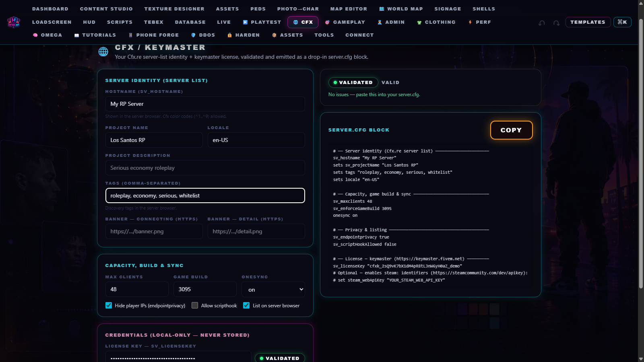This screenshot has height=362, width=644.
Task: Open Shells menu item
Action: point(484,9)
